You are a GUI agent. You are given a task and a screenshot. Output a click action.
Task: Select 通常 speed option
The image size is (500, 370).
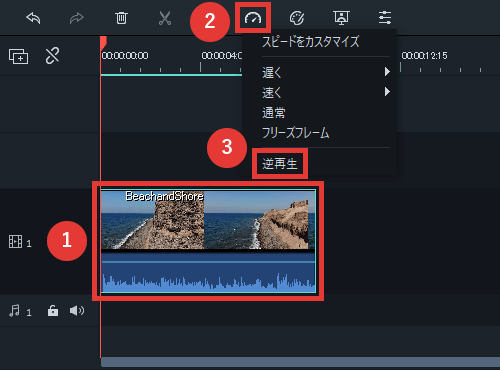[274, 113]
